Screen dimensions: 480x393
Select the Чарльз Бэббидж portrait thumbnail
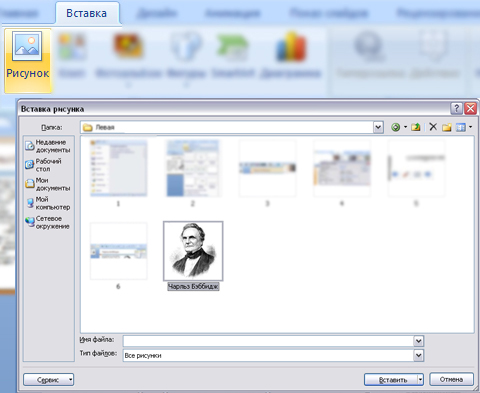193,251
